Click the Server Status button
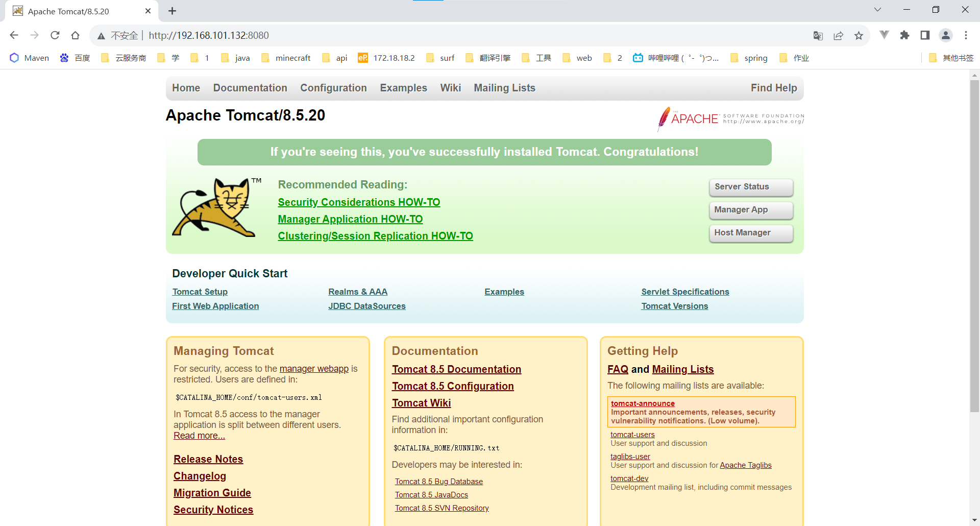This screenshot has height=526, width=980. click(751, 187)
